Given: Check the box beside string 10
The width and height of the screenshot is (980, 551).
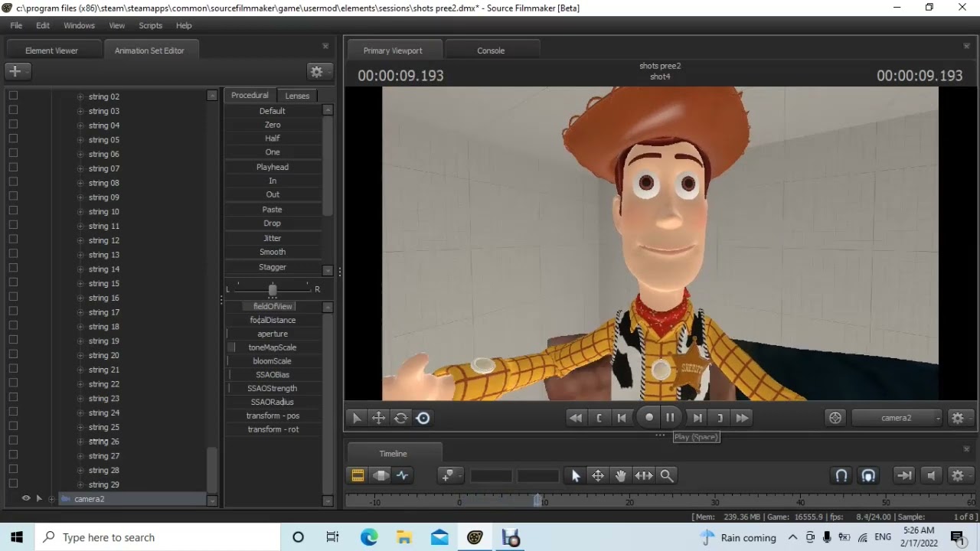Looking at the screenshot, I should click(13, 211).
